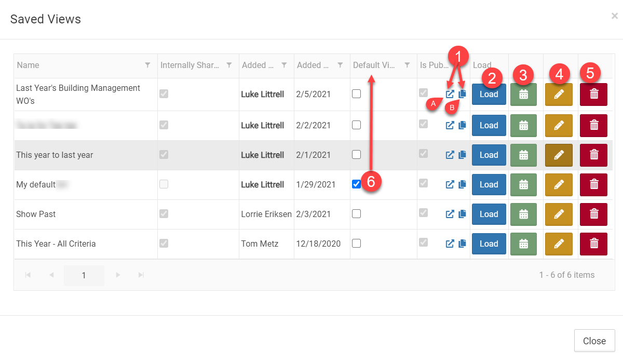Screen dimensions: 623x364
Task: Click the copy icon in Show Past row
Action: pyautogui.click(x=463, y=214)
